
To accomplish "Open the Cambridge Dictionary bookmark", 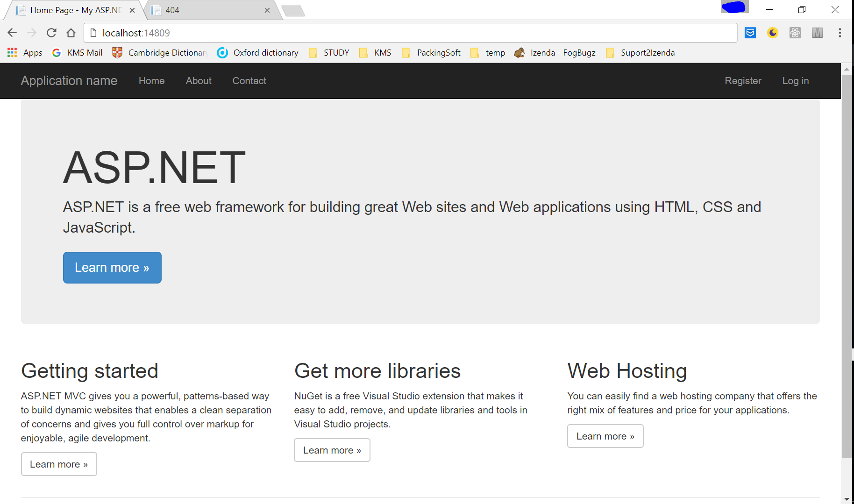I will (160, 53).
